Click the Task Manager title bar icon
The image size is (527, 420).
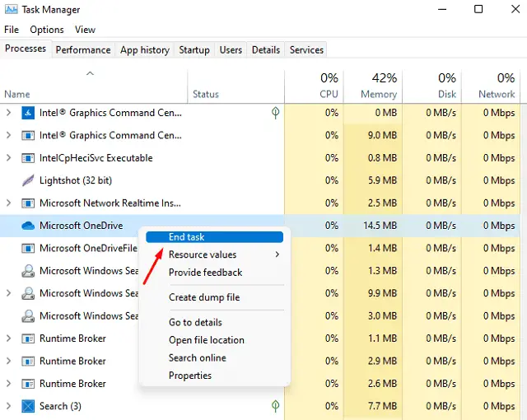click(x=12, y=10)
